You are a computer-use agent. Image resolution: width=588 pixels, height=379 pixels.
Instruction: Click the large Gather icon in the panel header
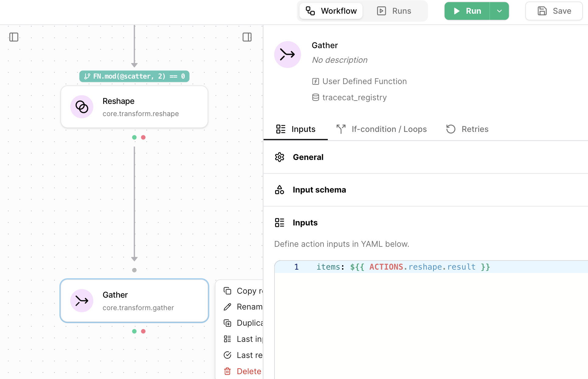click(x=288, y=55)
